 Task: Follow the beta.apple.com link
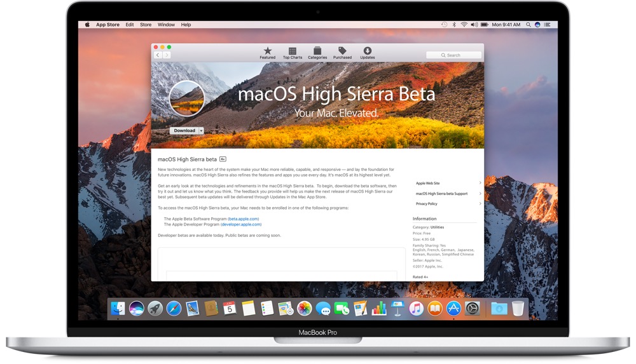tap(244, 219)
